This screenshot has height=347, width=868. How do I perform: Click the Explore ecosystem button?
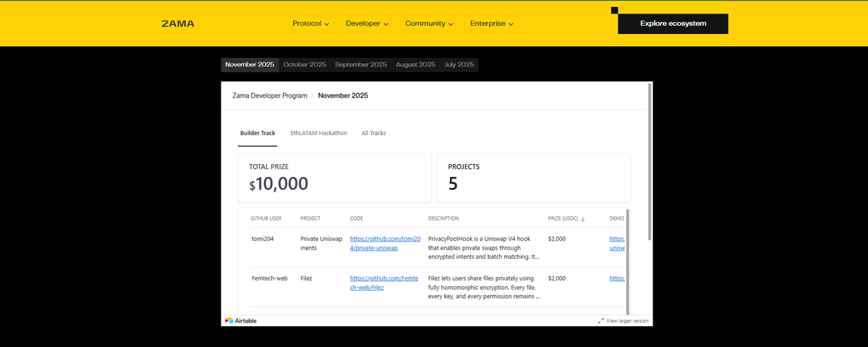[673, 24]
